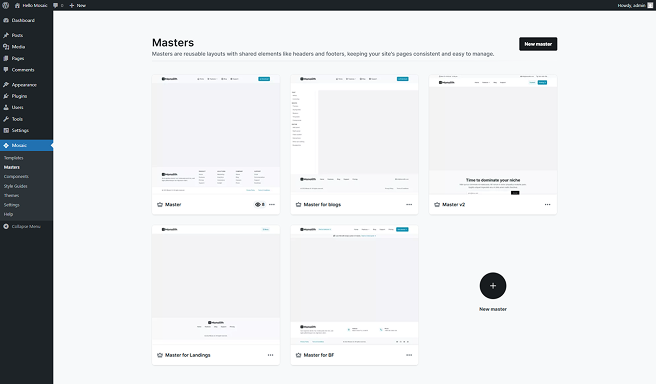Click the plus New admin bar item
The width and height of the screenshot is (656, 384).
click(77, 5)
